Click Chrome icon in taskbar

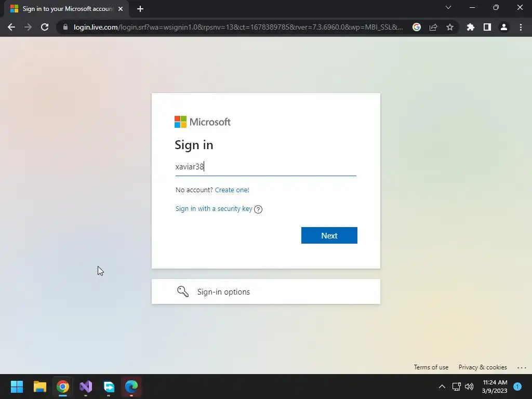tap(63, 387)
